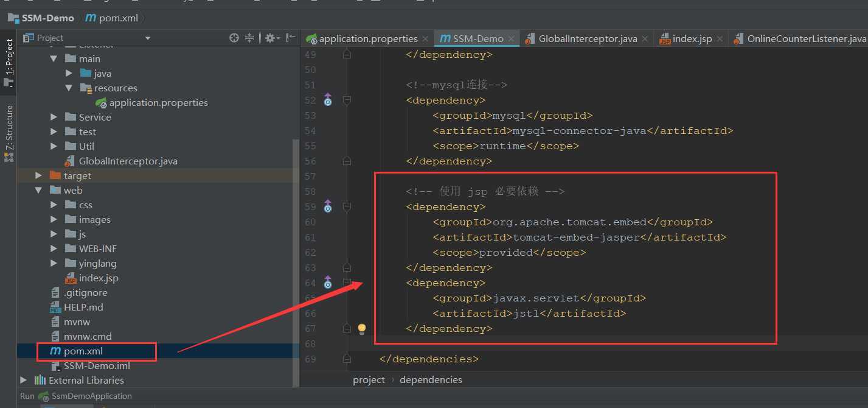Click the Collapse All icon in Project panel
The height and width of the screenshot is (408, 868).
tap(249, 38)
